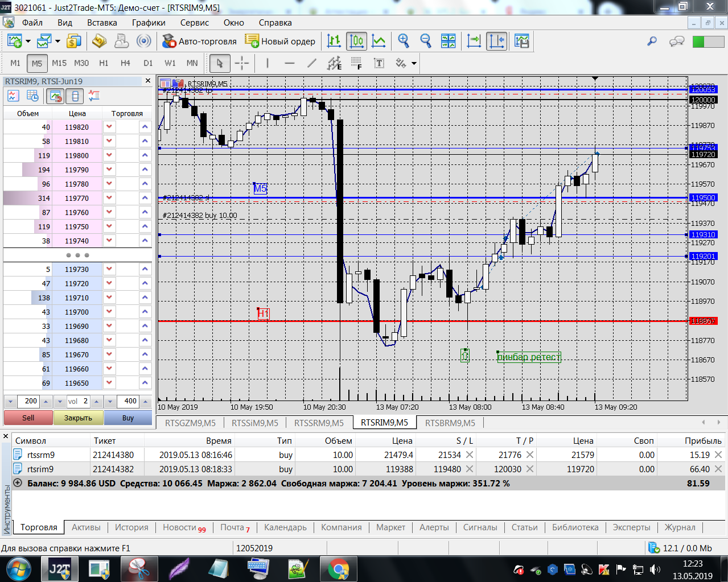Screen dimensions: 728x582
Task: Open the new chart tool
Action: pyautogui.click(x=14, y=41)
